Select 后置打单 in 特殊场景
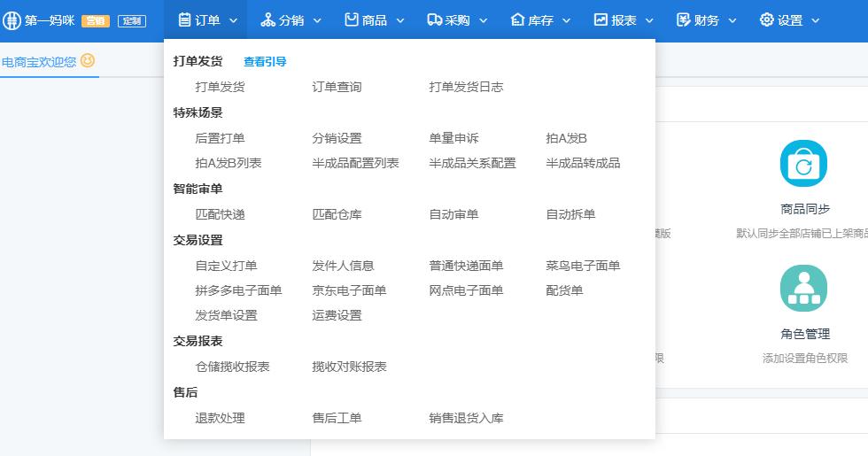The image size is (868, 456). [x=220, y=138]
